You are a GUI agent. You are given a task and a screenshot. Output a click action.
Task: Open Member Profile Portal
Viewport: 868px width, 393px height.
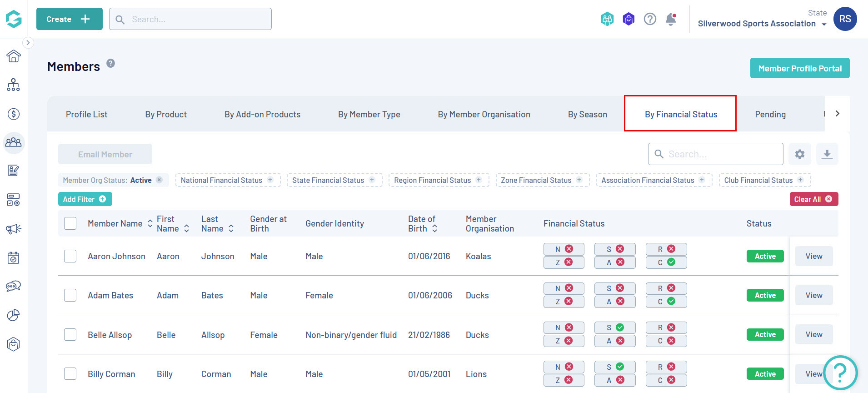pos(800,68)
